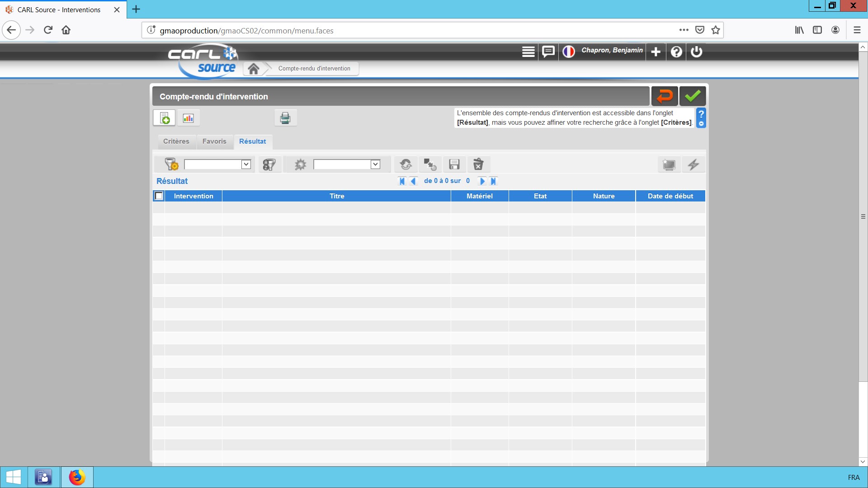Go to next results page arrow
868x488 pixels.
[x=482, y=181]
